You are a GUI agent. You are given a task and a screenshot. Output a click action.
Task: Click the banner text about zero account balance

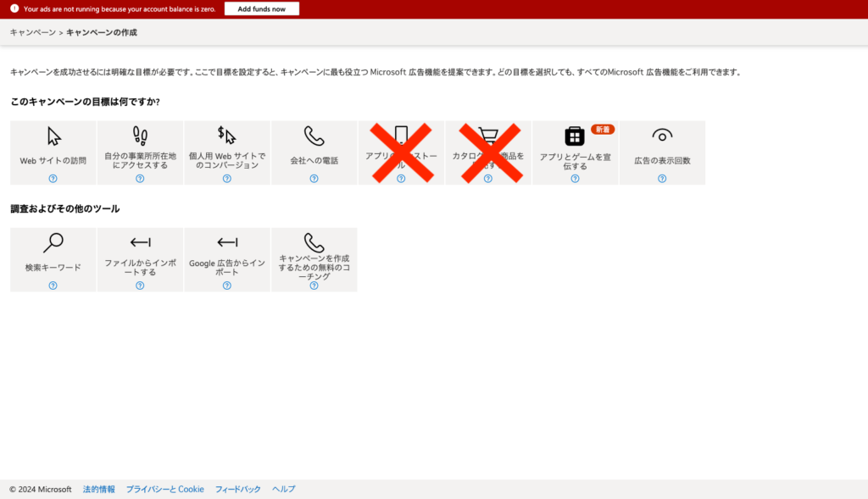[120, 8]
